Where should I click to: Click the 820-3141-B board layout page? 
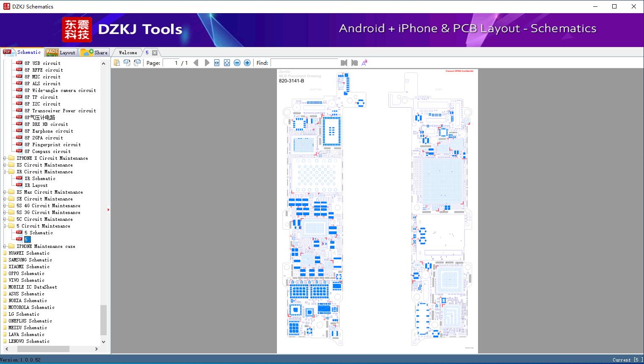coord(377,211)
